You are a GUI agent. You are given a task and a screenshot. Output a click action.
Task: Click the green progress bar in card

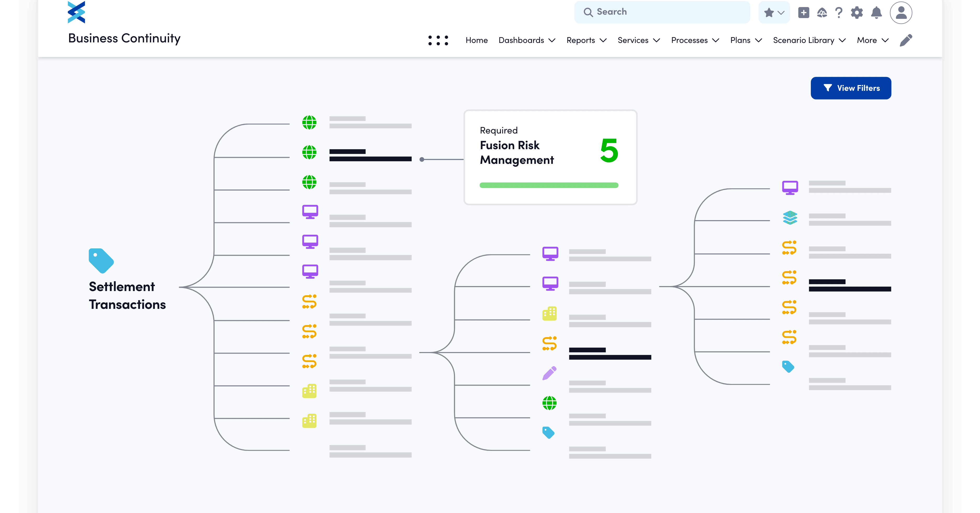point(549,185)
